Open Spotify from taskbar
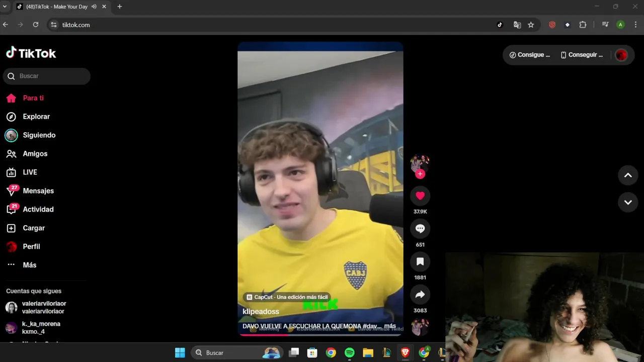The image size is (644, 362). coord(349,353)
